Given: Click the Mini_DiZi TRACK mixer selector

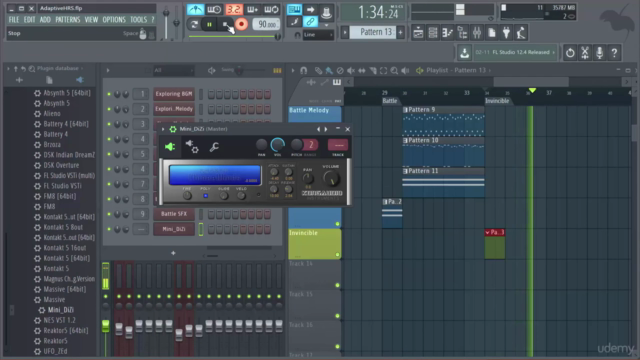Looking at the screenshot, I should coord(338,145).
